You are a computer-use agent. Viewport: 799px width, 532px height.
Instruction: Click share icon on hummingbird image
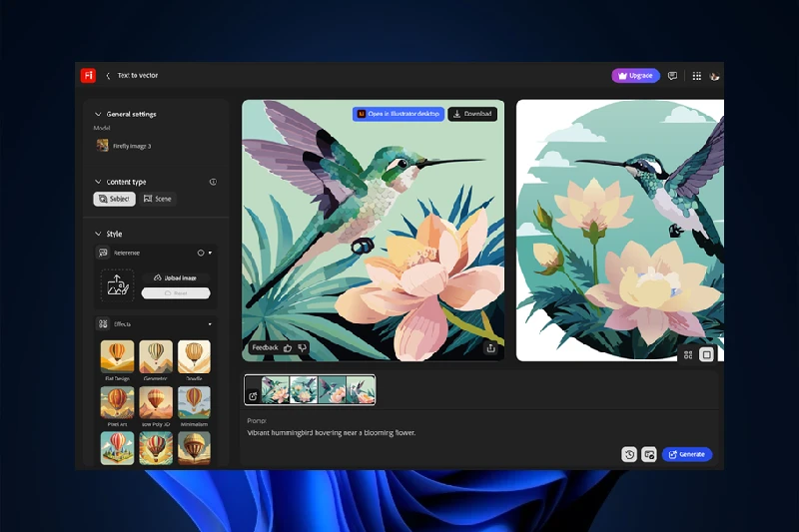coord(490,348)
